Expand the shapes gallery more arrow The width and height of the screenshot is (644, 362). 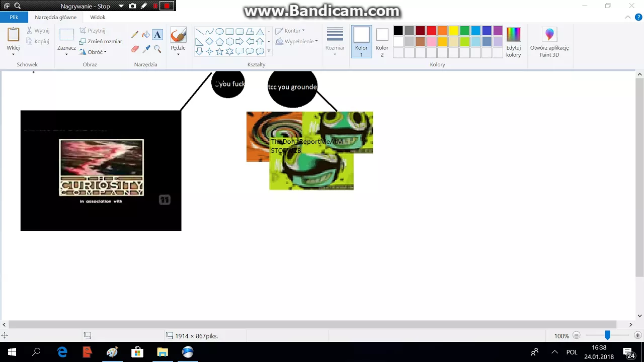pyautogui.click(x=269, y=51)
